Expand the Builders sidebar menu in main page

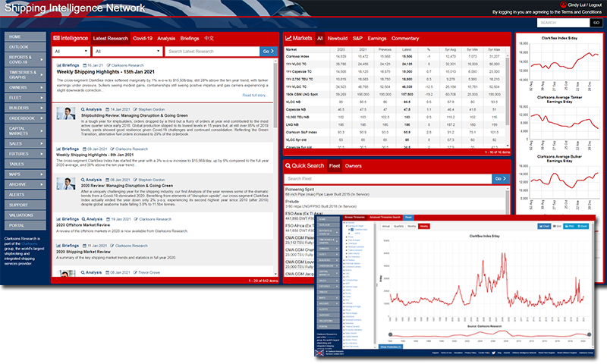(25, 108)
